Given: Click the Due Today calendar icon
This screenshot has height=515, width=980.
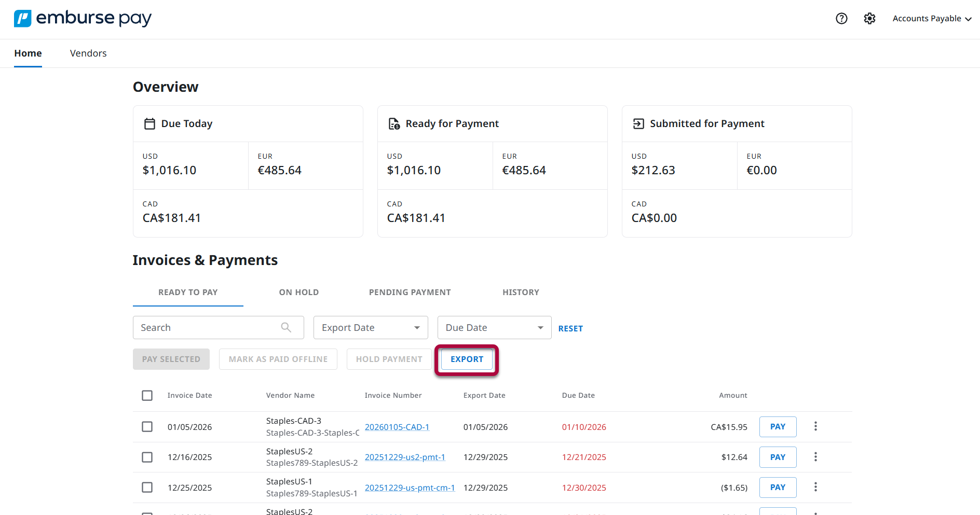Looking at the screenshot, I should coord(149,124).
